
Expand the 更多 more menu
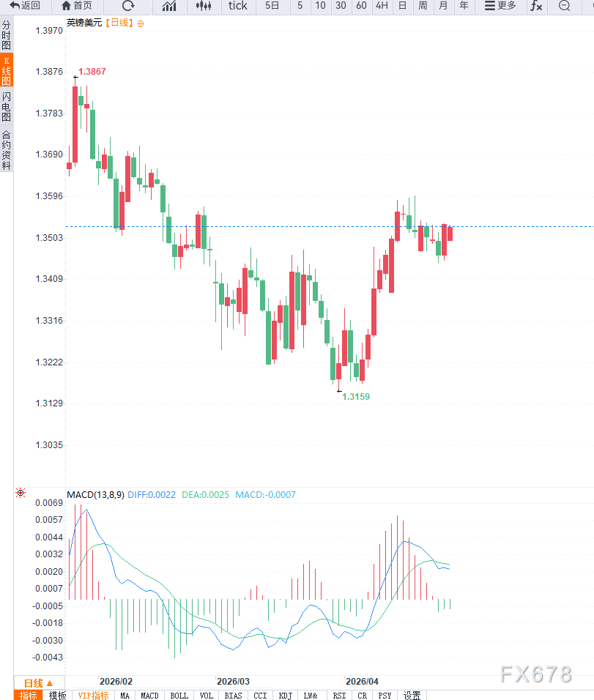pyautogui.click(x=500, y=6)
